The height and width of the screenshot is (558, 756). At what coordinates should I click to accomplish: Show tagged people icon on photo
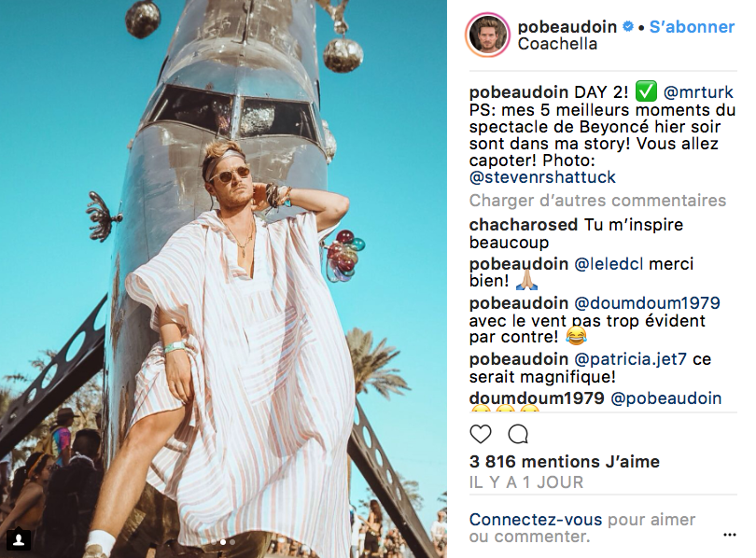point(19,539)
